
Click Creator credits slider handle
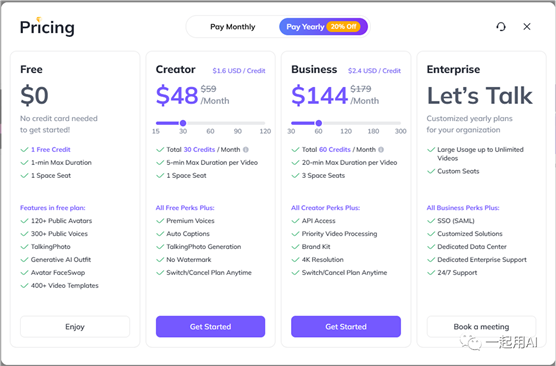pyautogui.click(x=183, y=123)
